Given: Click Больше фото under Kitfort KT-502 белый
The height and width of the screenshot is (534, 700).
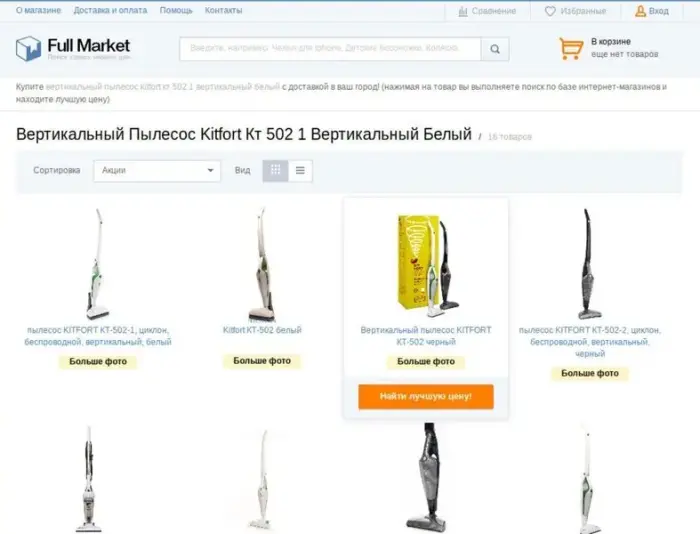Looking at the screenshot, I should coord(262,361).
